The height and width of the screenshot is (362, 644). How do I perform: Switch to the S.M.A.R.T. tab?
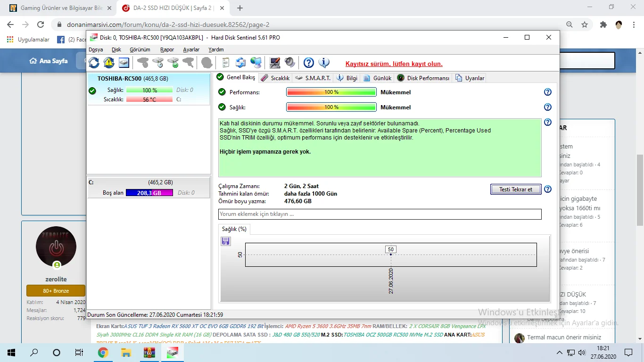click(x=313, y=78)
